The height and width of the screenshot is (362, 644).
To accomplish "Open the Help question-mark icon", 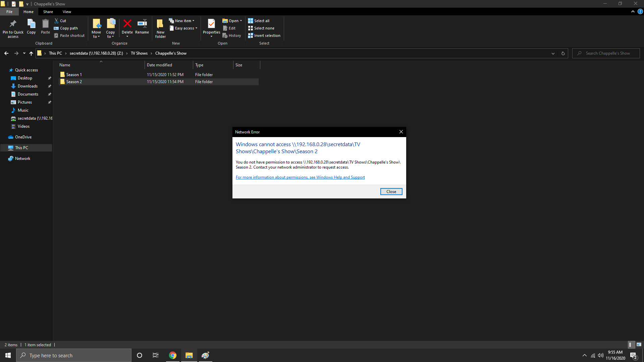I will coord(640,11).
